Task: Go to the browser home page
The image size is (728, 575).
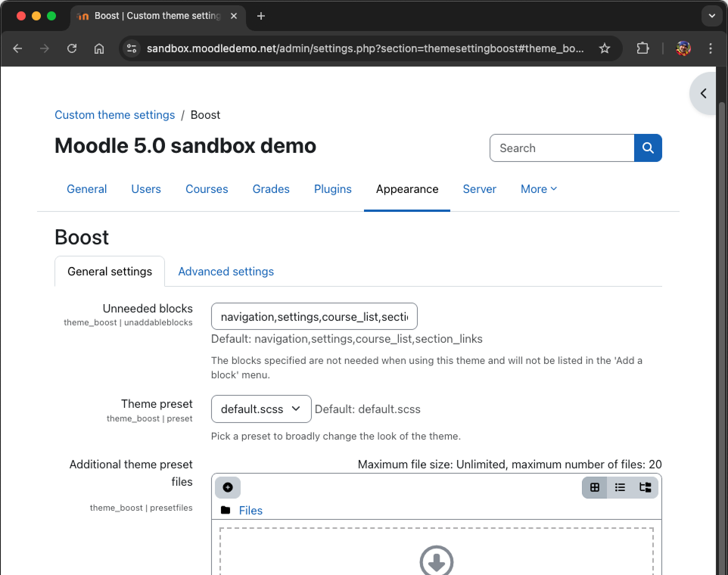Action: pyautogui.click(x=99, y=48)
